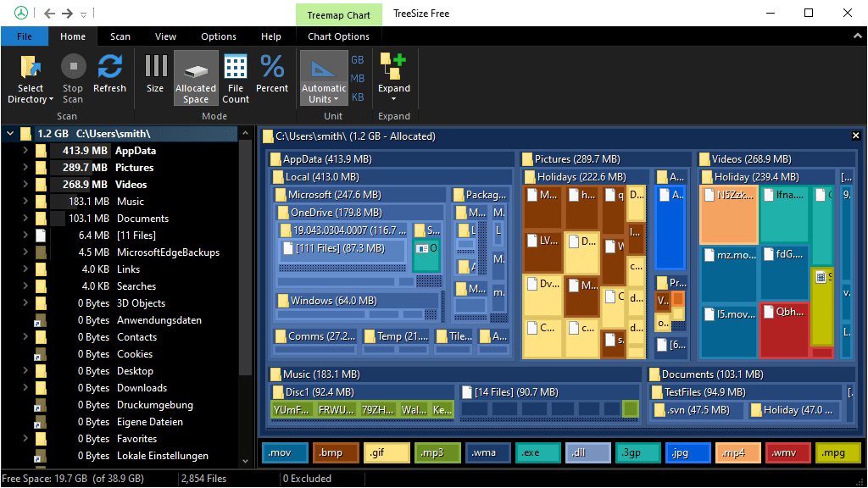Switch to the Scan tab

pyautogui.click(x=120, y=36)
